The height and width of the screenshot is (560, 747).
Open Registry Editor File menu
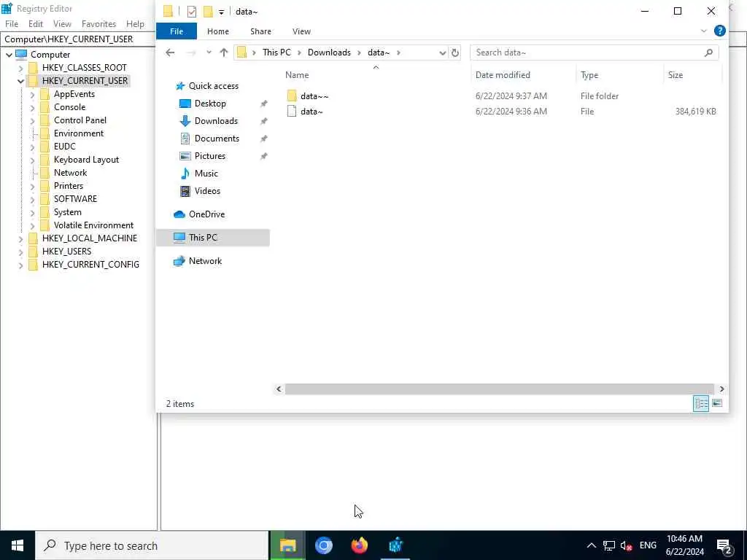pos(12,24)
